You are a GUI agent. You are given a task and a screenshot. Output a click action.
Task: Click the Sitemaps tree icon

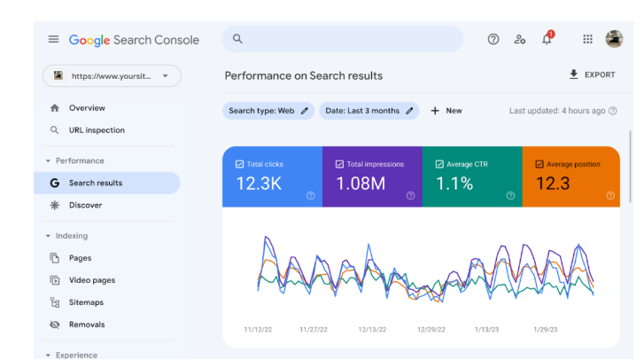click(55, 302)
